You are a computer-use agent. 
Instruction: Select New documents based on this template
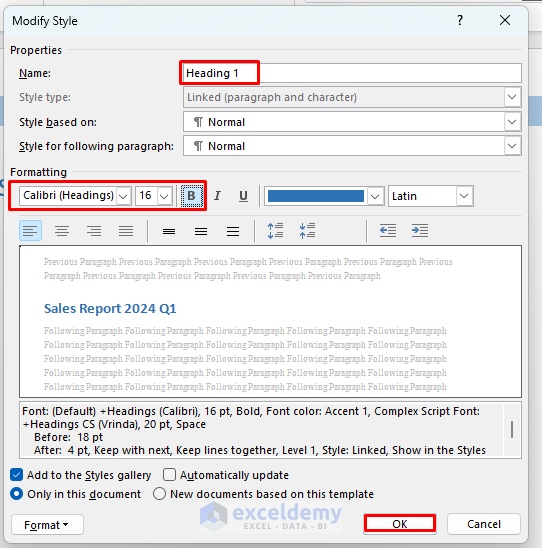pos(159,494)
